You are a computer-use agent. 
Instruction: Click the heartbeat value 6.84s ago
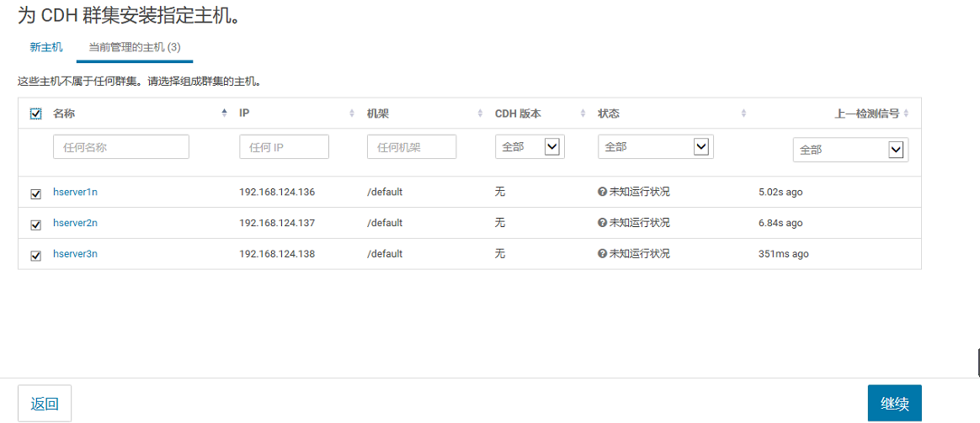[780, 223]
